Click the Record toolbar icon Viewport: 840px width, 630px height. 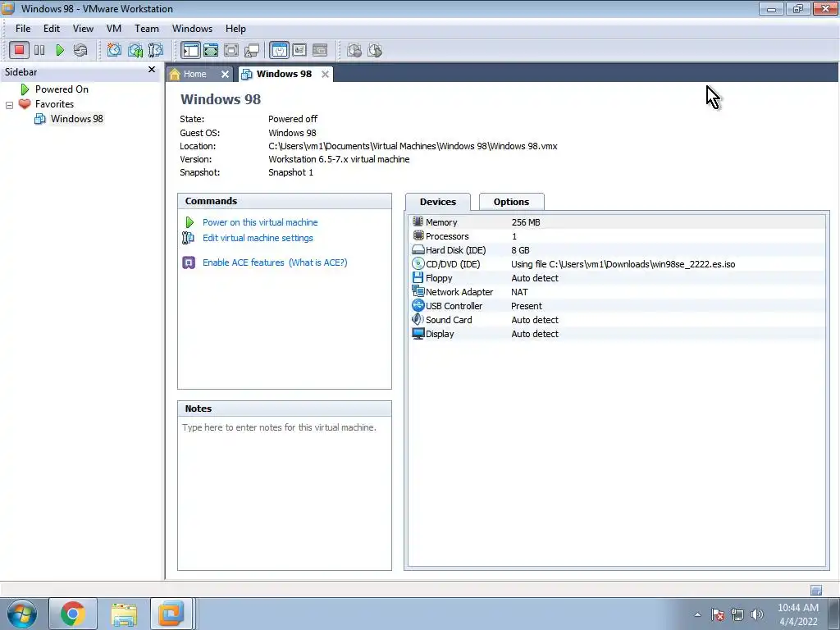(354, 50)
